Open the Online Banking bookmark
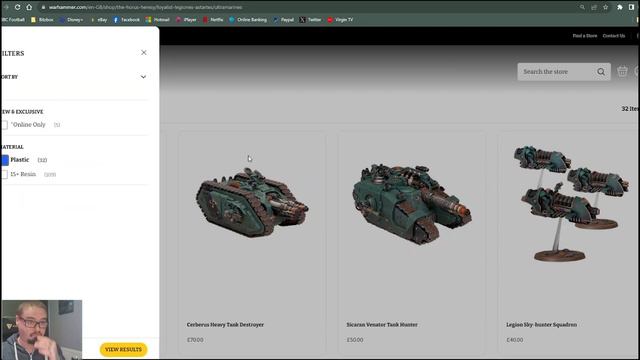Screen dimensions: 640x360 click(248, 20)
